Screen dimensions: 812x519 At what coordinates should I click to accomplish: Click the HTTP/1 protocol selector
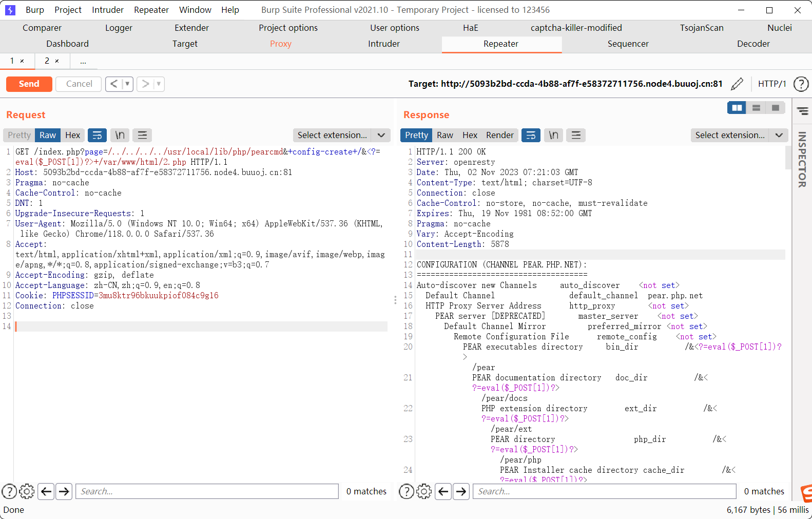772,84
